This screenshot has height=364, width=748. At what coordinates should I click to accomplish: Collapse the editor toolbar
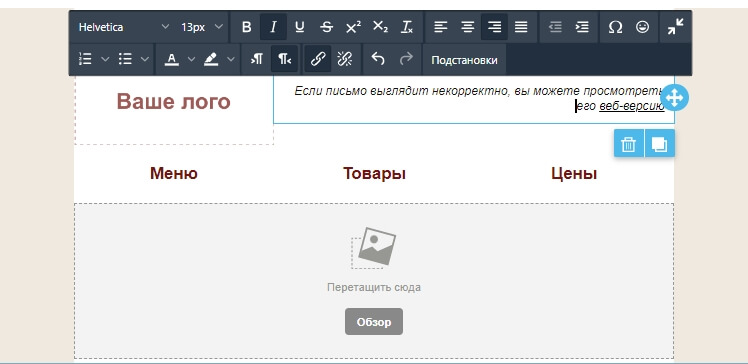[675, 27]
